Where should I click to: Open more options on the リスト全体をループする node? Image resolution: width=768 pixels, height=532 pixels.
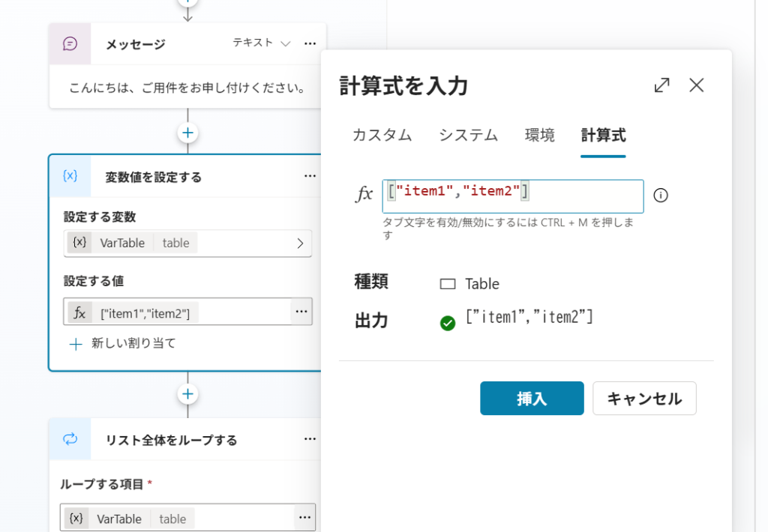(x=310, y=440)
